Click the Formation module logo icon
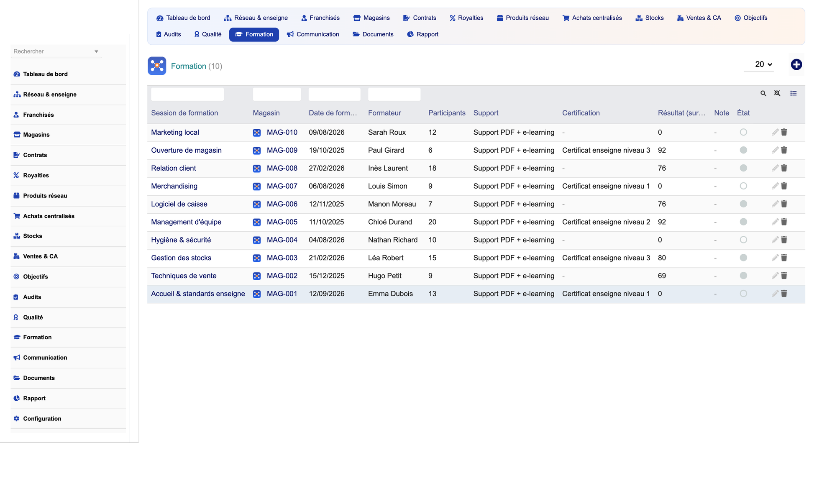Image resolution: width=814 pixels, height=504 pixels. point(157,66)
